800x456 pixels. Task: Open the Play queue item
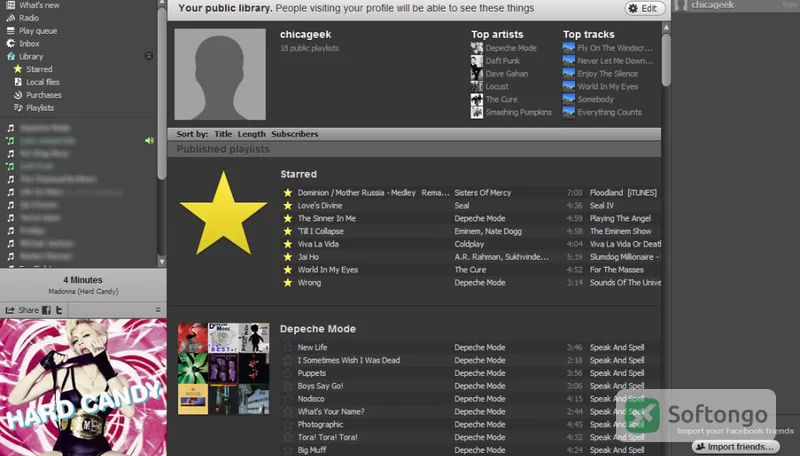38,31
